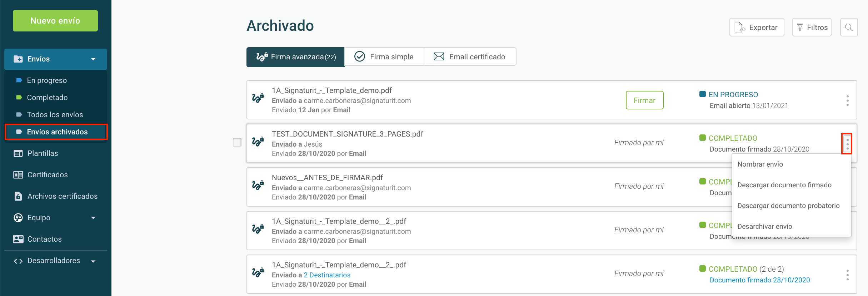Click the Firma simple checkmark icon
Screen dimensions: 868x296
coord(359,56)
